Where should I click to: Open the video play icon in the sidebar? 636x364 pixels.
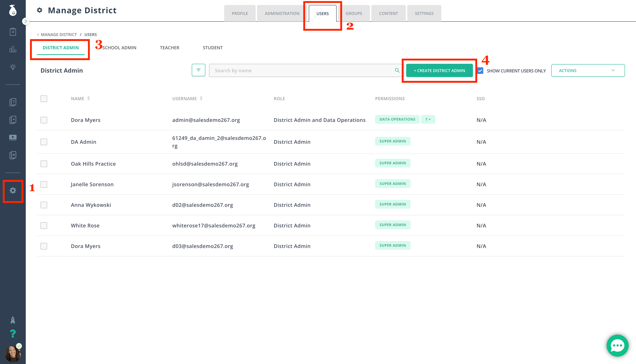(x=13, y=137)
